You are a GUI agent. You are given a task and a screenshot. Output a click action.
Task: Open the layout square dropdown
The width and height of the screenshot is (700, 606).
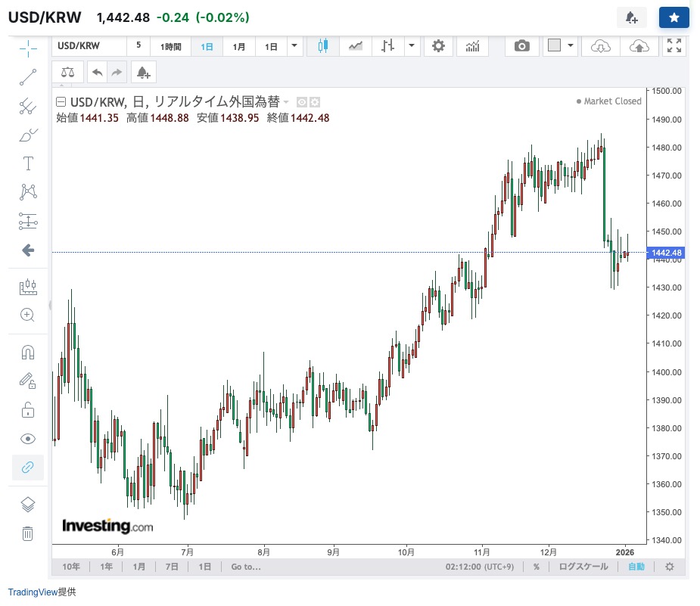point(561,46)
